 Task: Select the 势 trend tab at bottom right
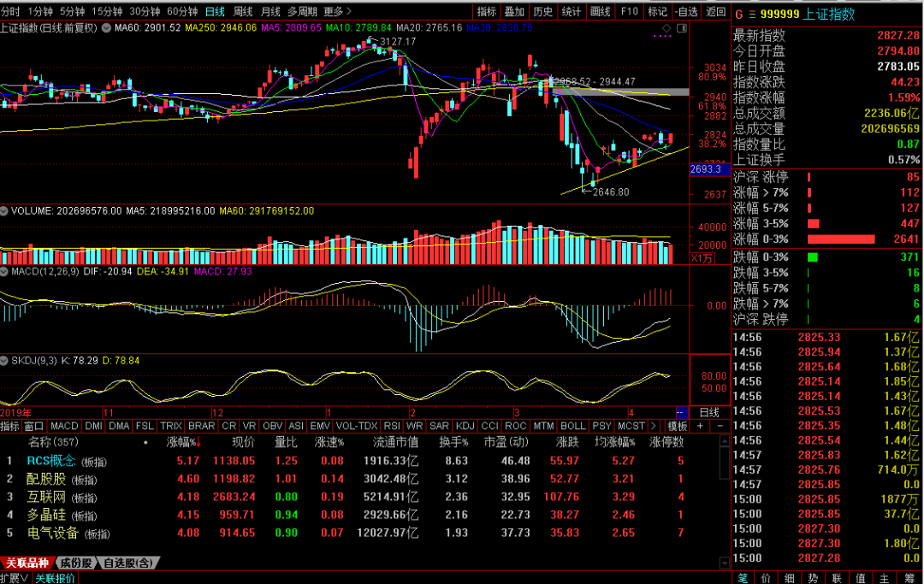pos(814,578)
